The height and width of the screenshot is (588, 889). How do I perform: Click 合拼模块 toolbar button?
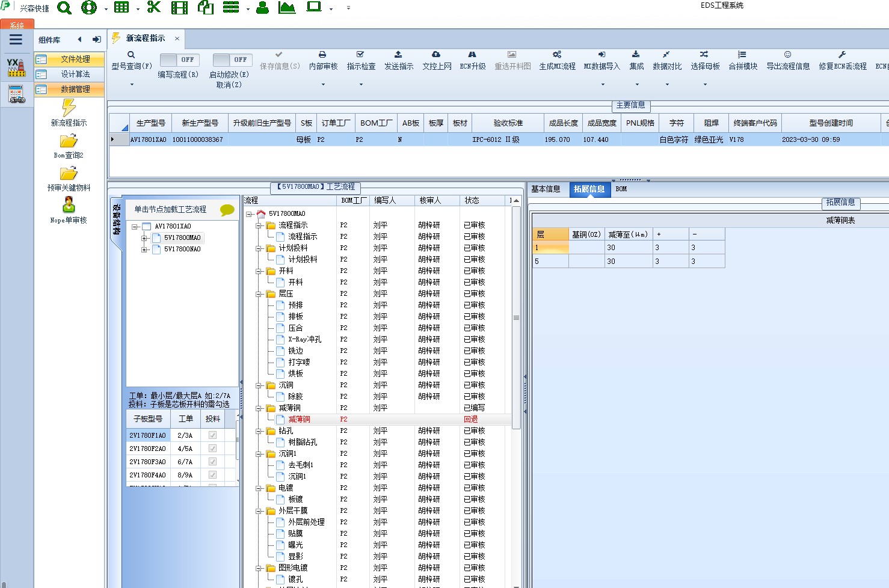coord(743,60)
